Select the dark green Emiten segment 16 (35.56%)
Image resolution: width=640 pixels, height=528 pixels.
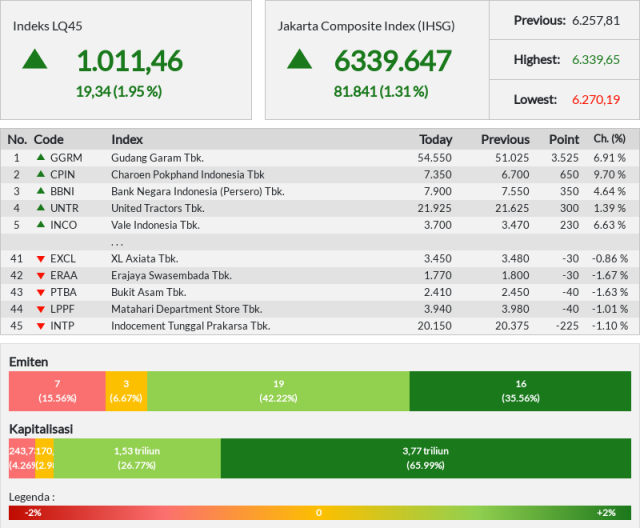tap(520, 391)
